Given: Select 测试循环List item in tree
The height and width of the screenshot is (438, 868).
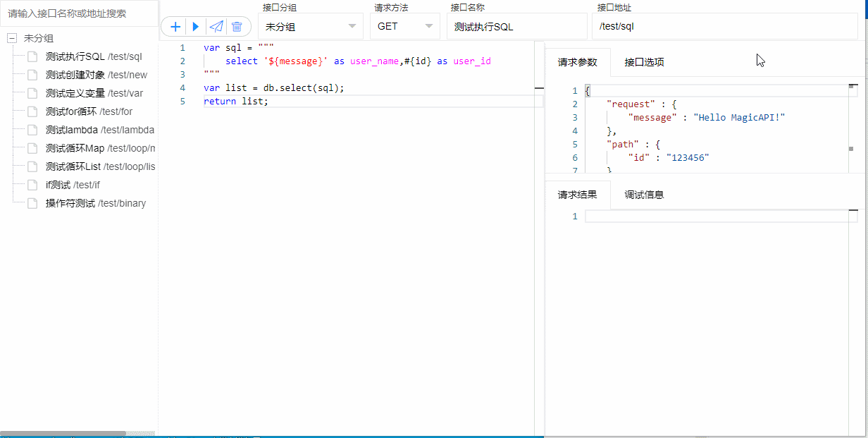Looking at the screenshot, I should click(100, 166).
